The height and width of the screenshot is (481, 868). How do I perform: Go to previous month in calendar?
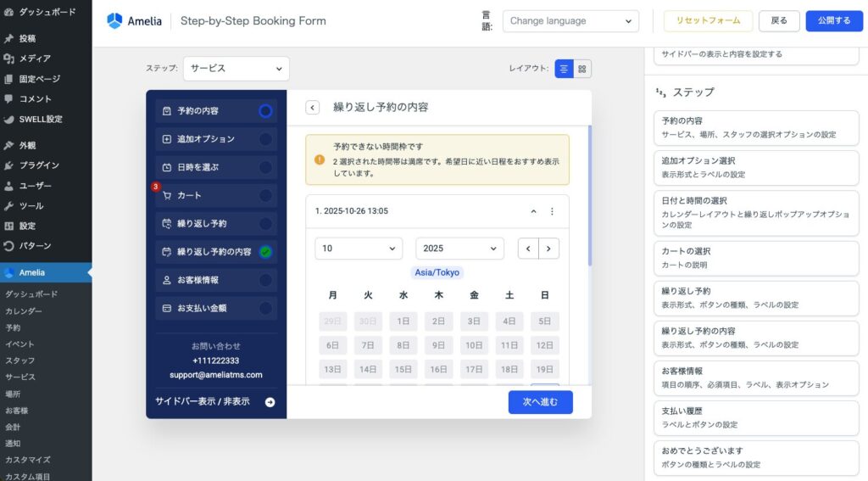point(528,249)
